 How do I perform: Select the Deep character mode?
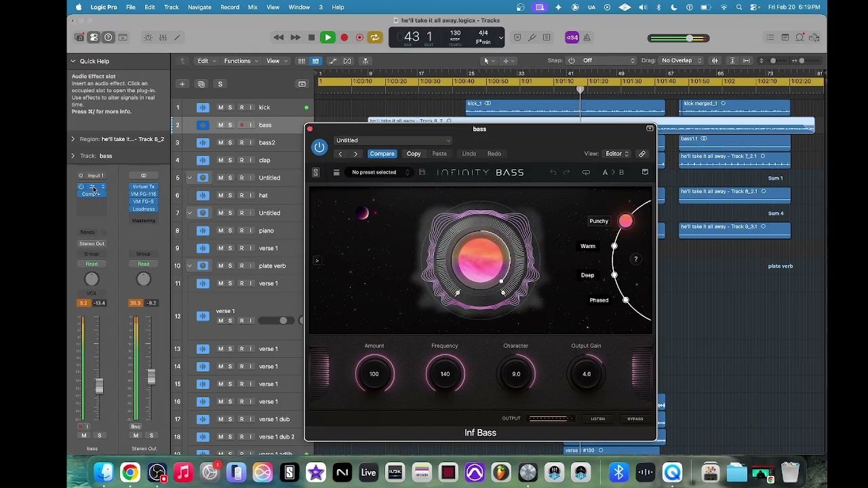point(587,275)
